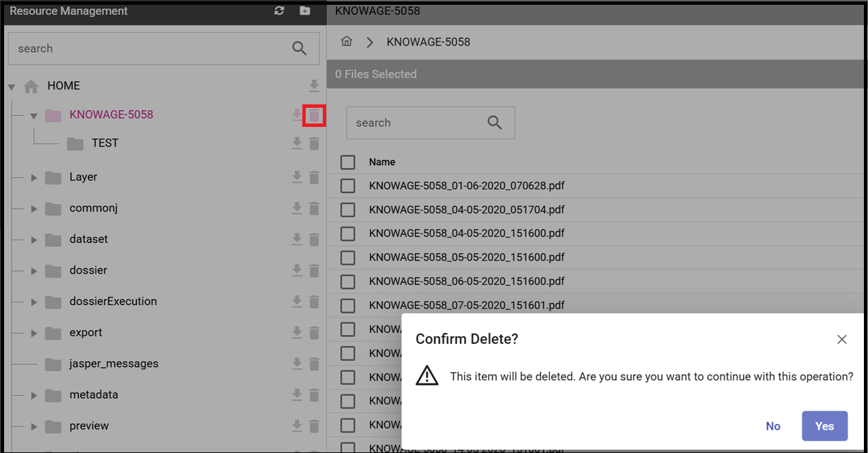Download the HOME folder

pos(314,86)
